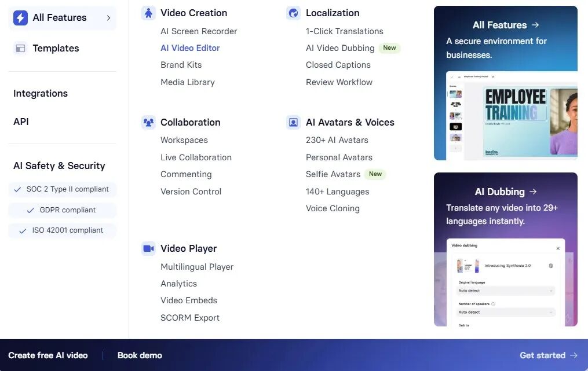Open the Employee Training preview thumbnail

(x=512, y=116)
